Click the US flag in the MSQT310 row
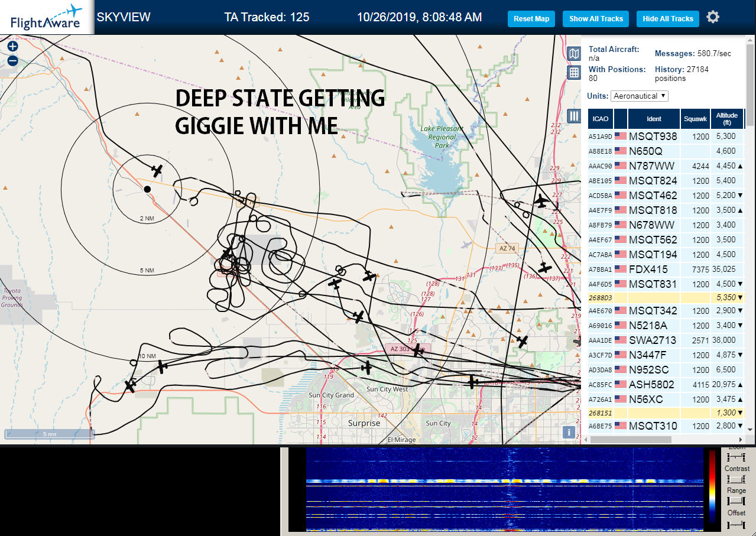 pos(621,425)
